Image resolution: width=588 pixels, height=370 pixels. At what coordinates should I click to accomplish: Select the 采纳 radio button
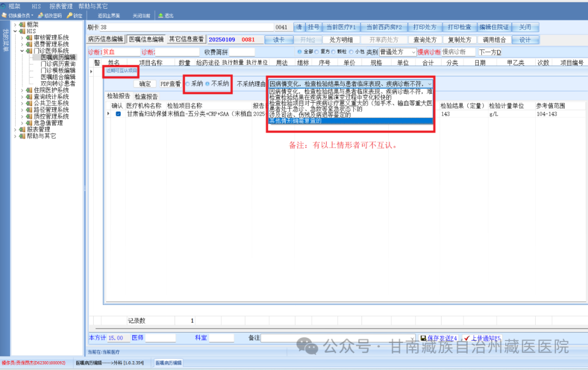click(188, 84)
